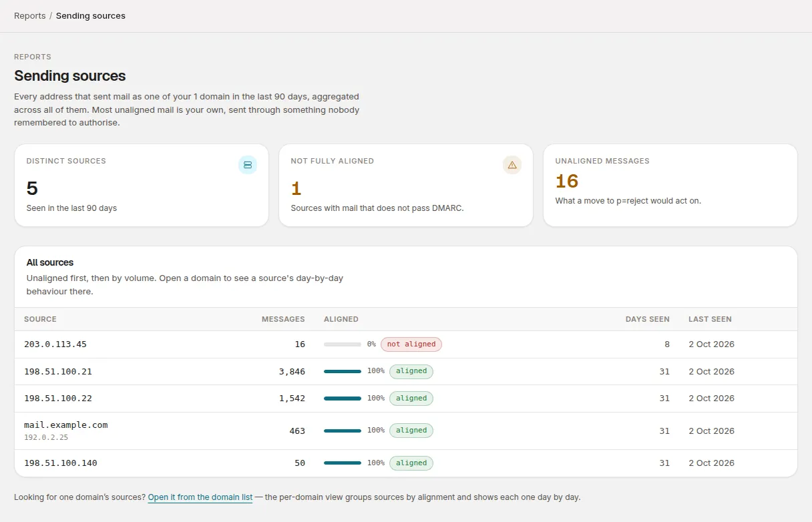Click the 100% alignment bar for 198.51.100.21
812x522 pixels.
343,371
